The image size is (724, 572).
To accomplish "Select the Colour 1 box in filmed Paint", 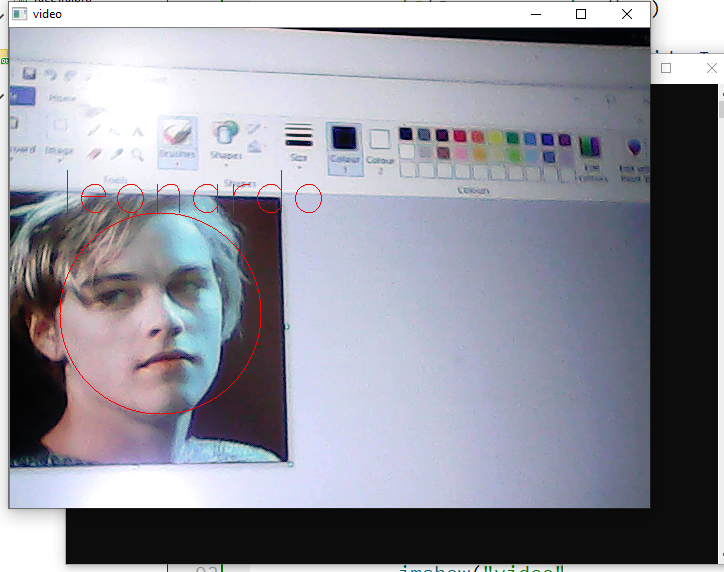I will 344,149.
